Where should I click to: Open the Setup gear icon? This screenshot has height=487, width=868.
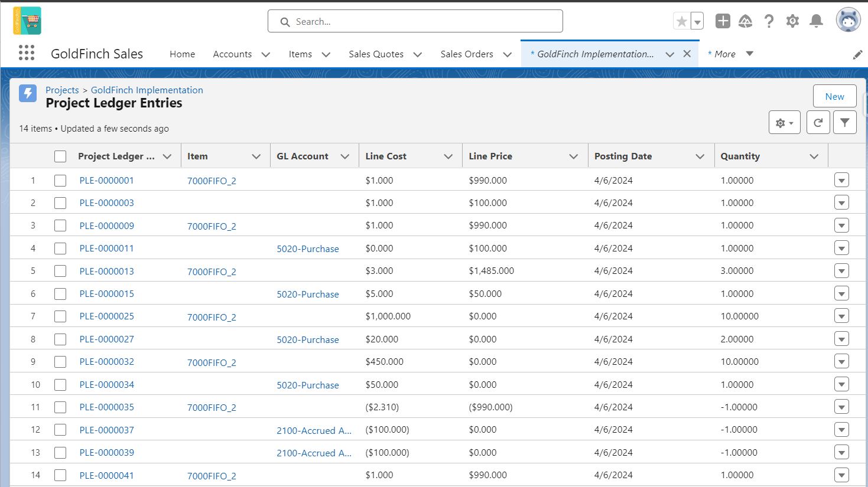(x=792, y=21)
